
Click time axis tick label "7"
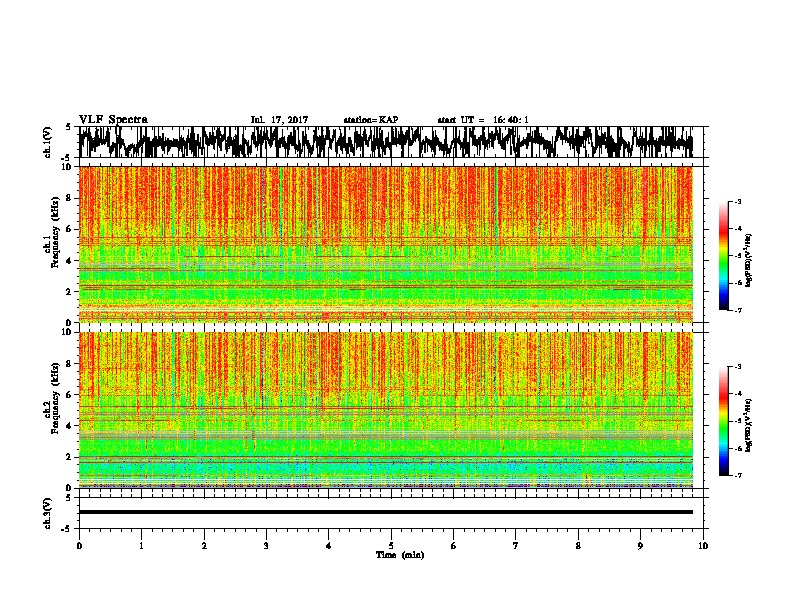click(516, 546)
